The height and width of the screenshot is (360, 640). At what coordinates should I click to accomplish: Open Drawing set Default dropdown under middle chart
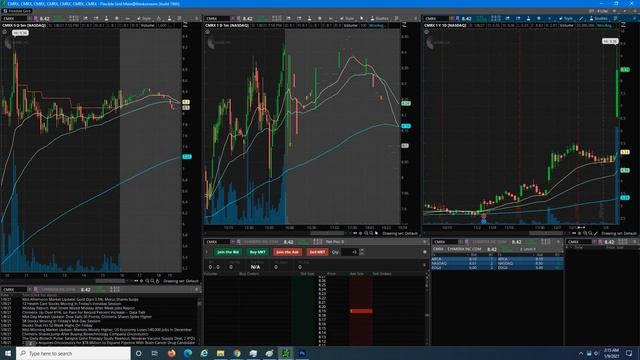pos(400,233)
